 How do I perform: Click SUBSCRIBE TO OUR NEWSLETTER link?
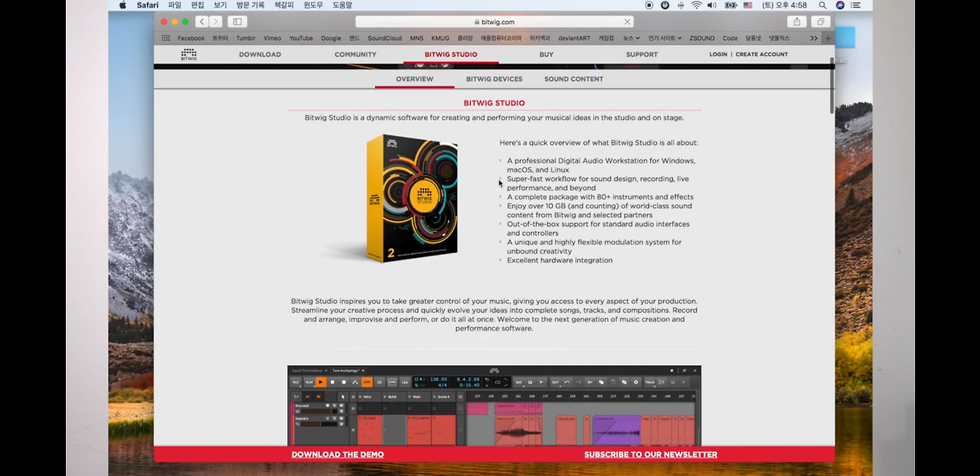pyautogui.click(x=651, y=455)
